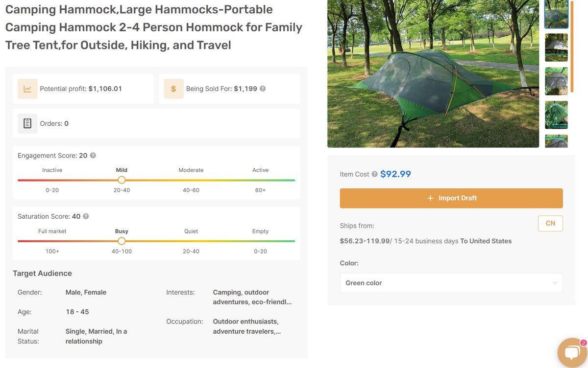Screen dimensions: 588x368
Task: Select the Busy saturation range marker
Action: click(122, 241)
